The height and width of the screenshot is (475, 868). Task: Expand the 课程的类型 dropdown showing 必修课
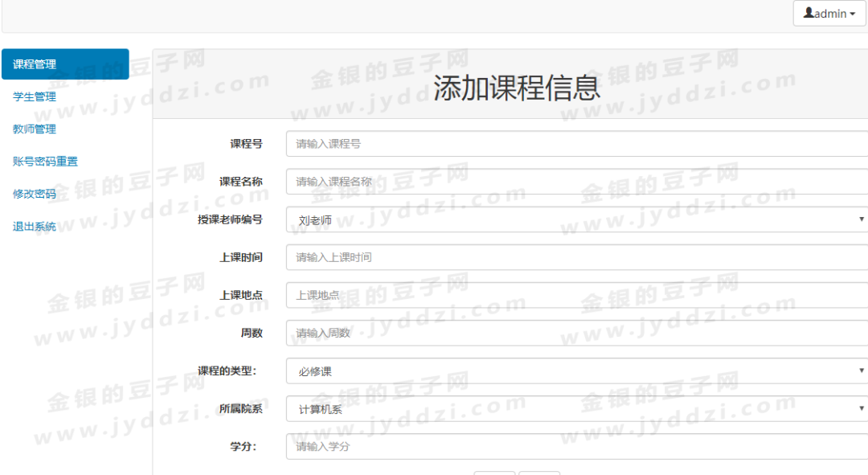tap(577, 371)
